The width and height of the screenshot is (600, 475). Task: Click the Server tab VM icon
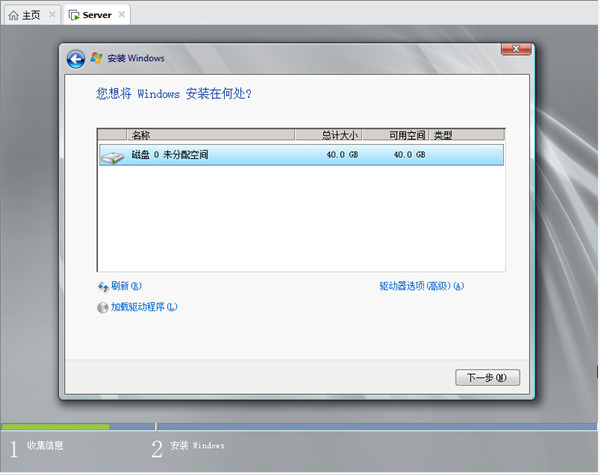pyautogui.click(x=74, y=15)
